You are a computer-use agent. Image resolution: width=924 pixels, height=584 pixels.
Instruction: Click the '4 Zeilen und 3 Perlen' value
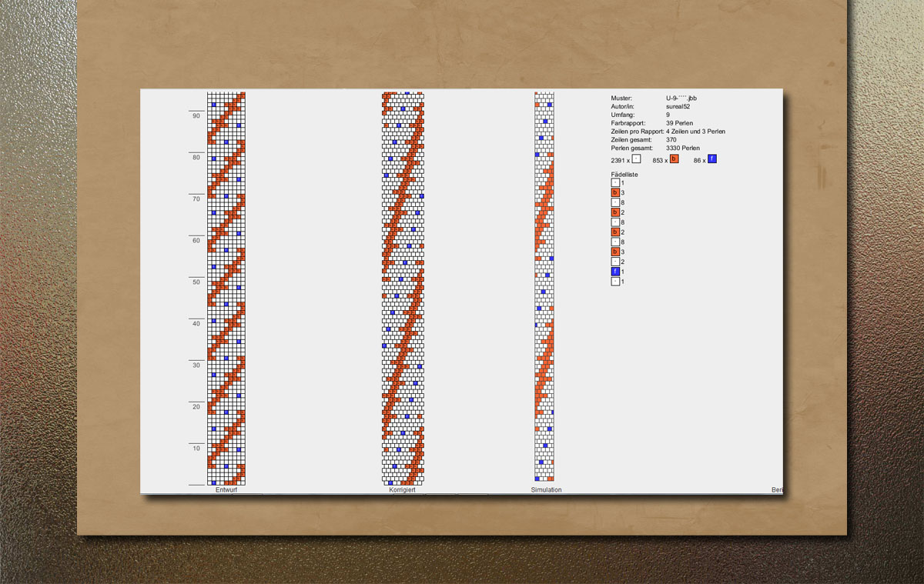click(x=695, y=132)
